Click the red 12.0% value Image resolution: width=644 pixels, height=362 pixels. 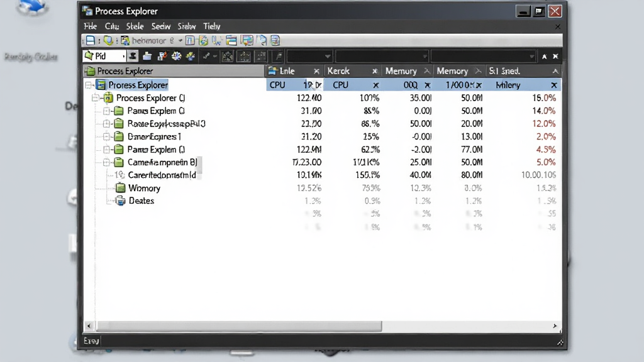click(544, 124)
